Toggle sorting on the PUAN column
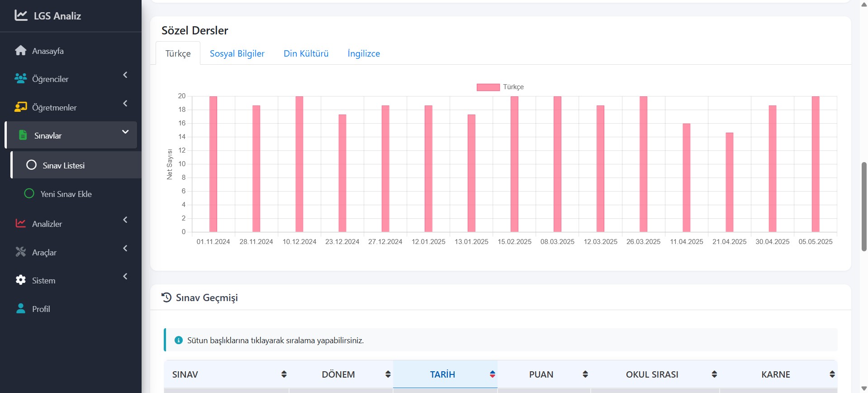868x393 pixels. tap(585, 374)
